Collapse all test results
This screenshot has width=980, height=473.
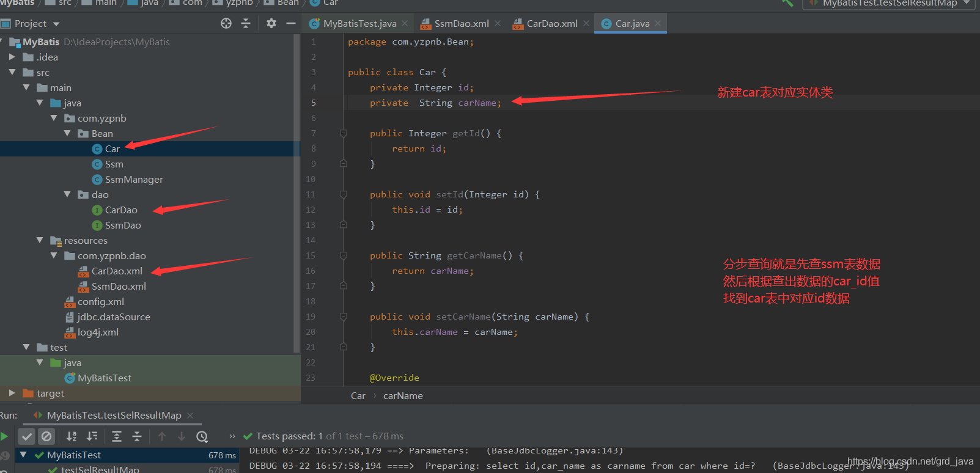tap(137, 436)
